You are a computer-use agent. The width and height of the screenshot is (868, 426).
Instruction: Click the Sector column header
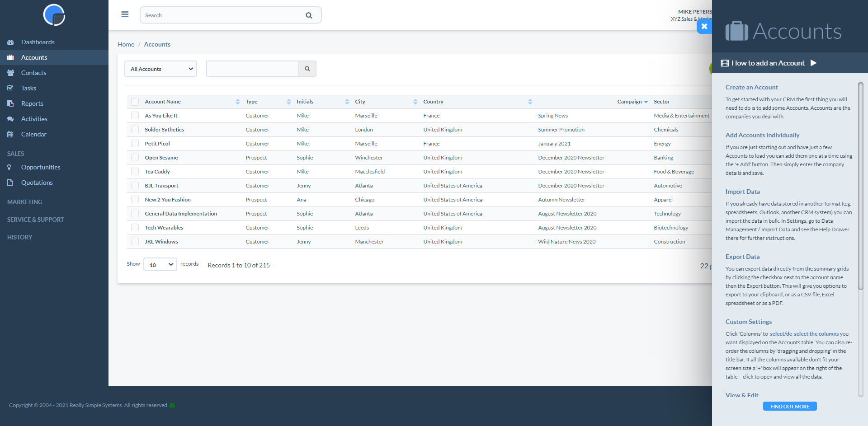[x=662, y=102]
